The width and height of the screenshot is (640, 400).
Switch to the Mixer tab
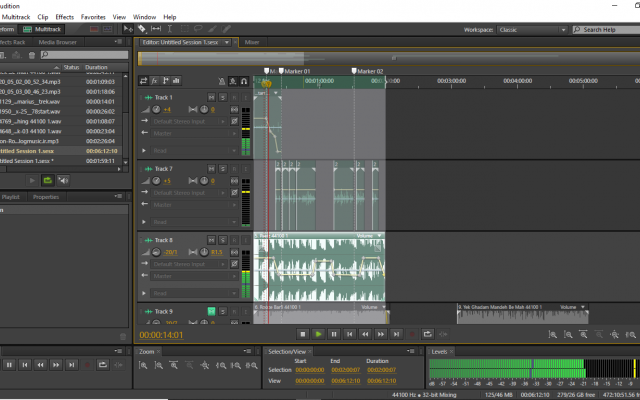click(x=252, y=42)
